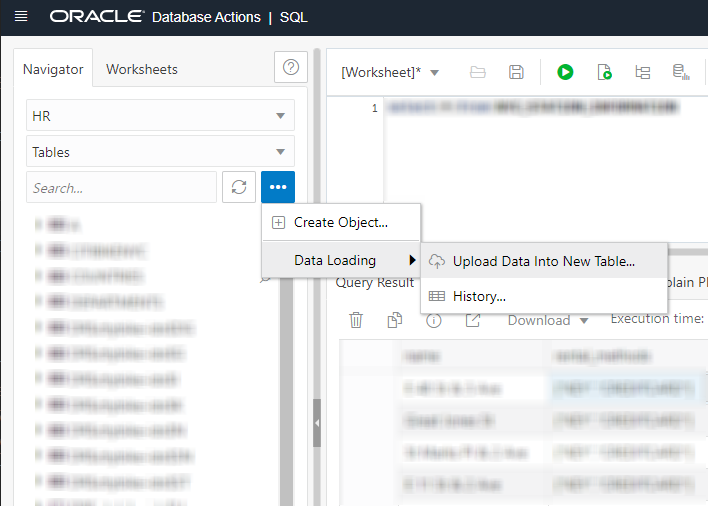Show query info with the info icon
Screen dimensions: 708x506
pyautogui.click(x=434, y=320)
